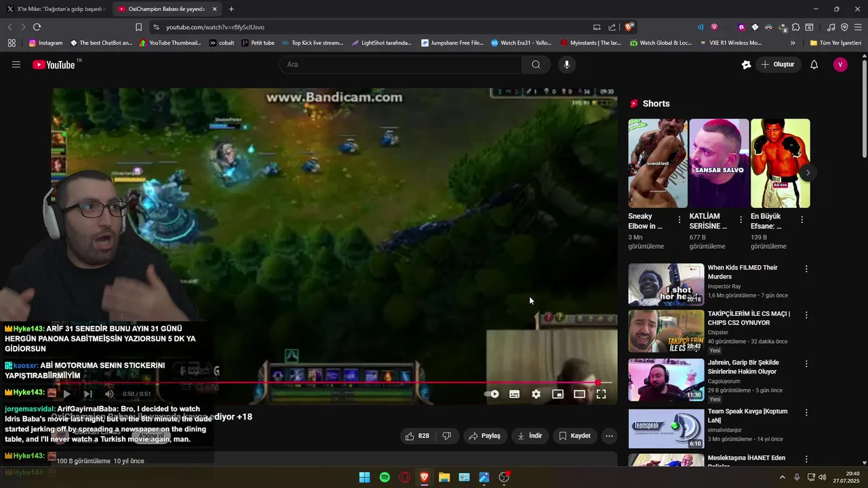
Task: Open options for Team Speak Kavga video
Action: coord(806,412)
